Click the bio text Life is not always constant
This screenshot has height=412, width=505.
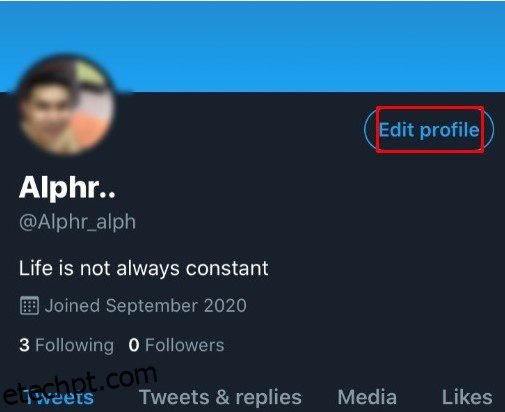[x=143, y=268]
